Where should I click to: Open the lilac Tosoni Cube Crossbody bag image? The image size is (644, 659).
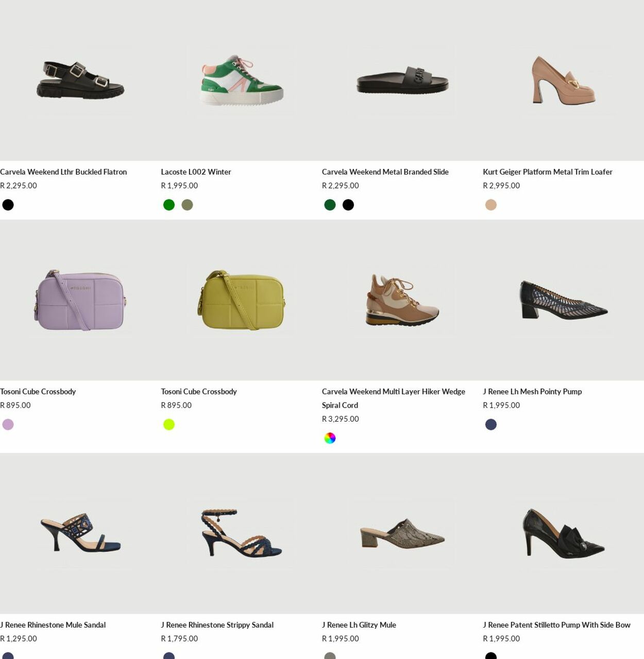click(80, 300)
